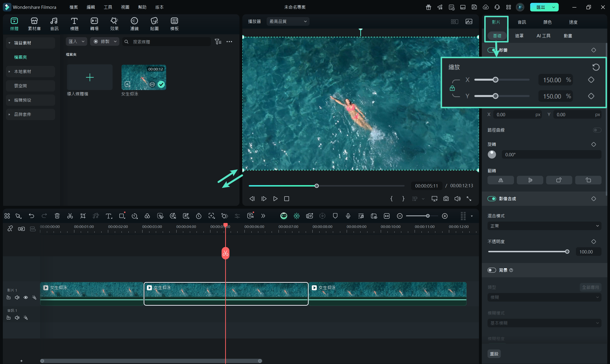Open the 編輯 menu
Image resolution: width=610 pixels, height=364 pixels.
(x=91, y=7)
